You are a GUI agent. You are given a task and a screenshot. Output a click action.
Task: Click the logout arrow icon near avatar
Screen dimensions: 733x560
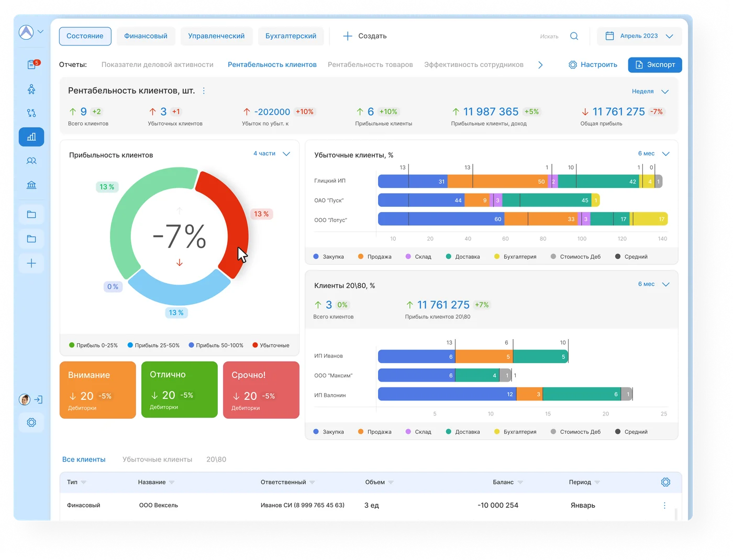pyautogui.click(x=38, y=399)
